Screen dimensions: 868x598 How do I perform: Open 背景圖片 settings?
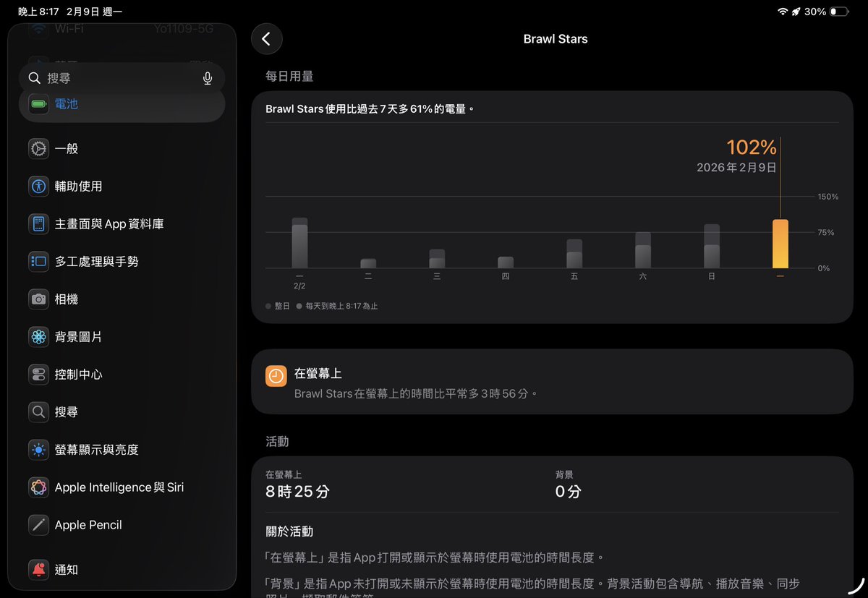[122, 337]
